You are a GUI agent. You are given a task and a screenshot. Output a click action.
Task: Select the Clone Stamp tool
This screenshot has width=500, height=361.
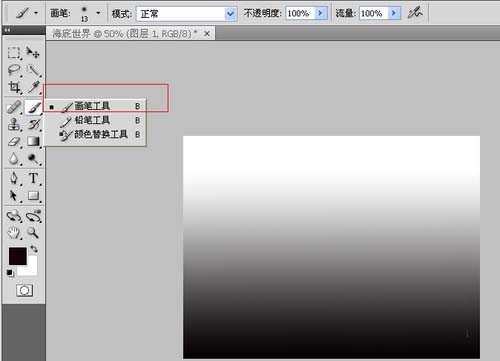pos(14,124)
